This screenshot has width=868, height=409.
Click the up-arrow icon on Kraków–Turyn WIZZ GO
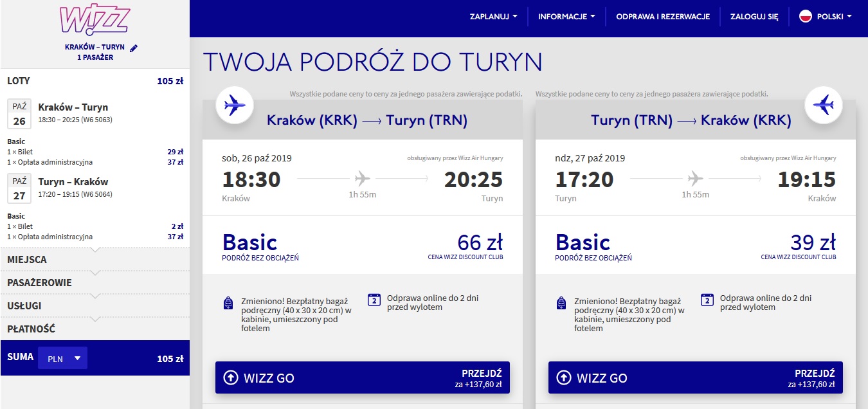[230, 377]
